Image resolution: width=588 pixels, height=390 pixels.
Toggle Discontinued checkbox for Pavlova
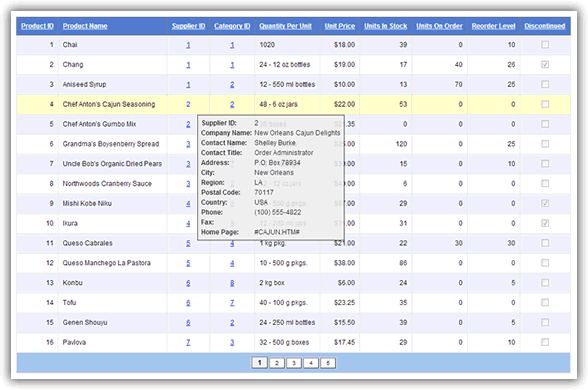(545, 342)
